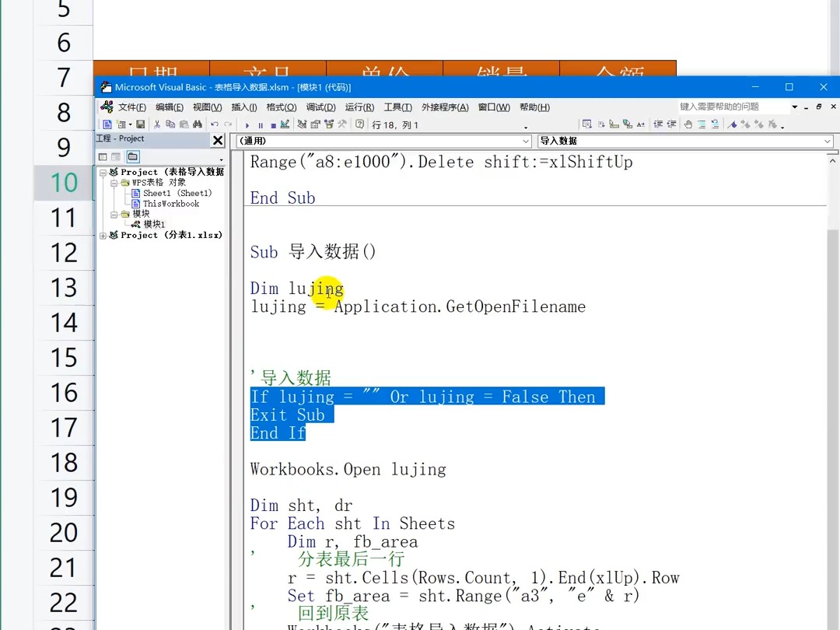Viewport: 840px width, 630px height.
Task: Open the Object Browser toolbar icon
Action: click(329, 124)
